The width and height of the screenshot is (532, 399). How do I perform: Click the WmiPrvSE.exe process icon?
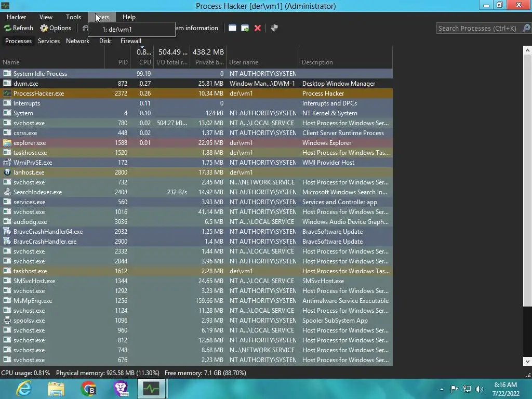coord(7,162)
